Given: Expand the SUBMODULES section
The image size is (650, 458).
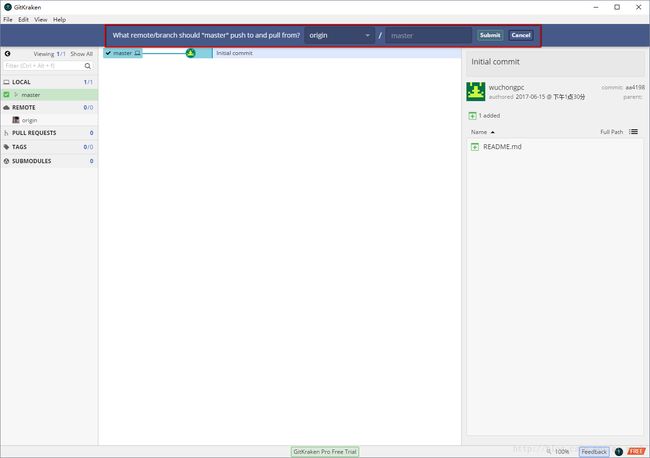Looking at the screenshot, I should pos(49,161).
